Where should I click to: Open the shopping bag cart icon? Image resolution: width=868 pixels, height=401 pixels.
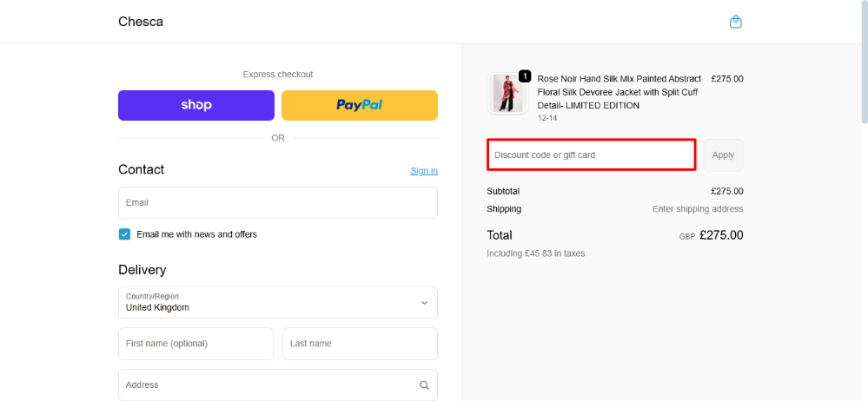coord(735,22)
